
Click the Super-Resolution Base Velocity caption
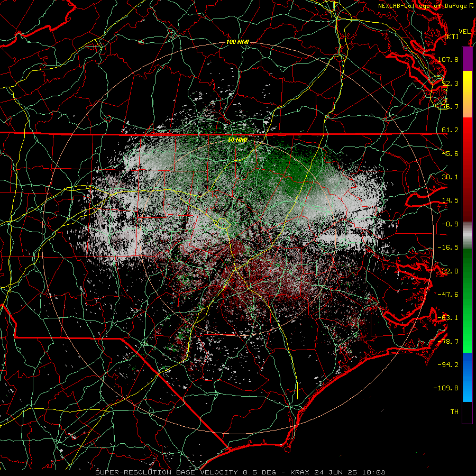pos(240,472)
